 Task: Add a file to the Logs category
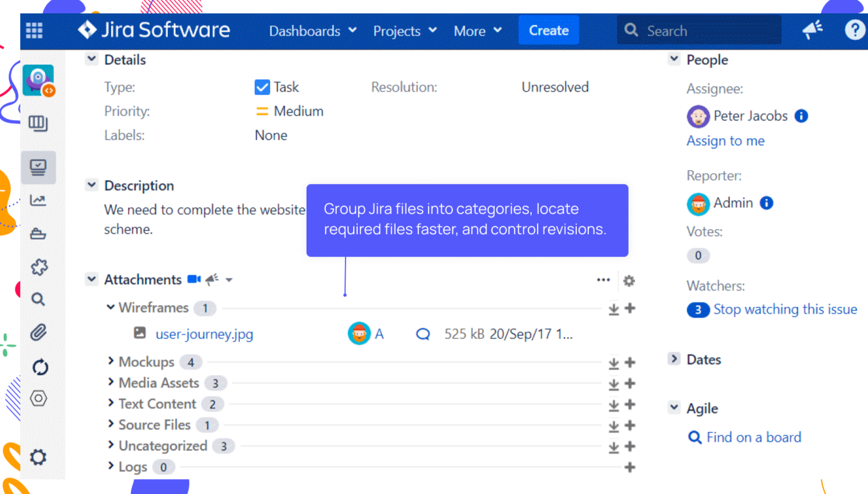point(630,468)
